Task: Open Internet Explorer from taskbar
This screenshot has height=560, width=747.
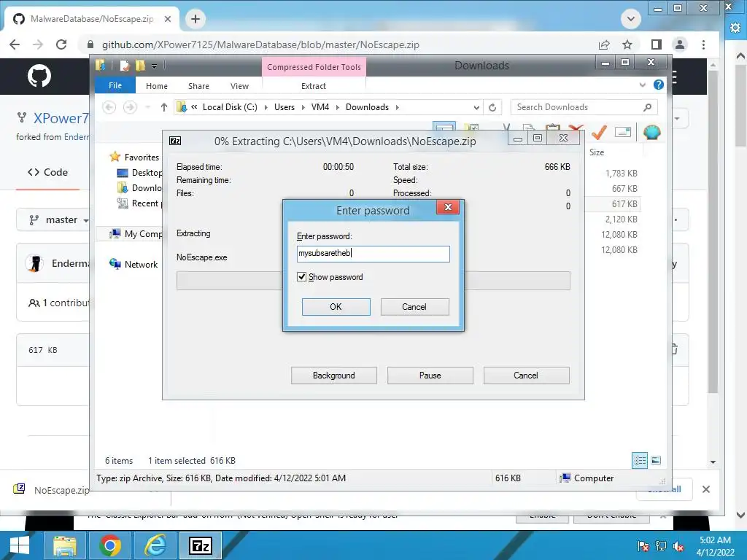Action: coord(155,545)
